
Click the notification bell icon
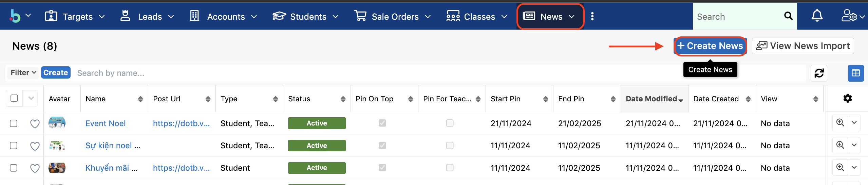point(817,16)
